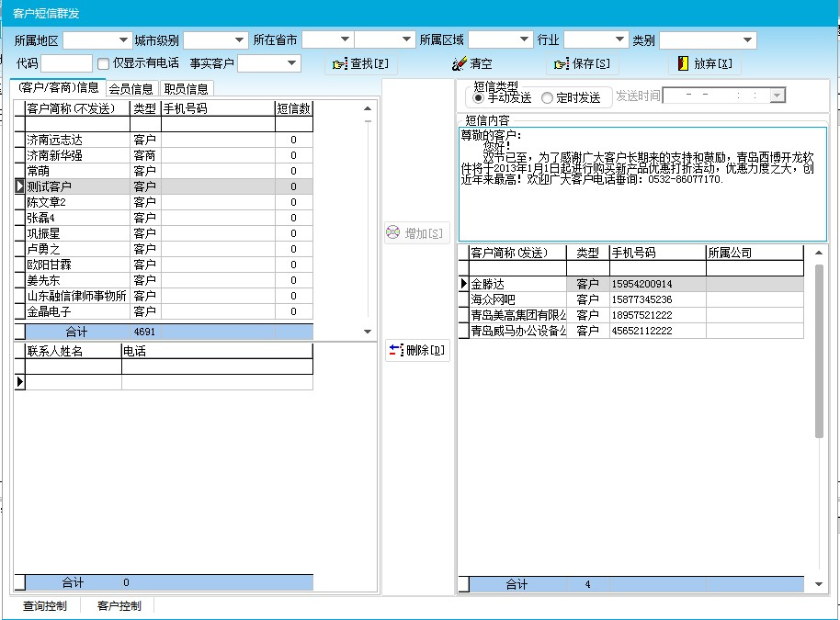
Task: Click the send list scroll-down arrow
Action: (819, 584)
